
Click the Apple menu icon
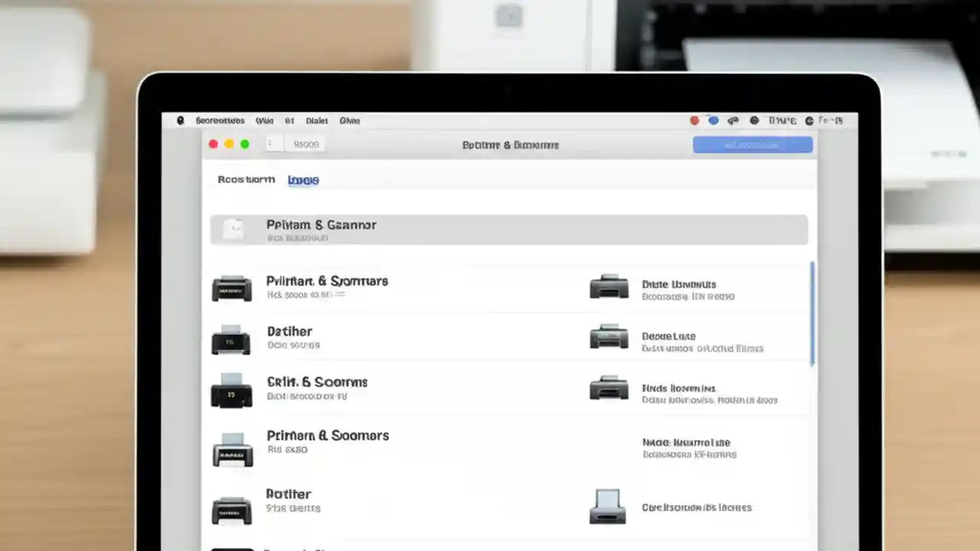point(180,120)
